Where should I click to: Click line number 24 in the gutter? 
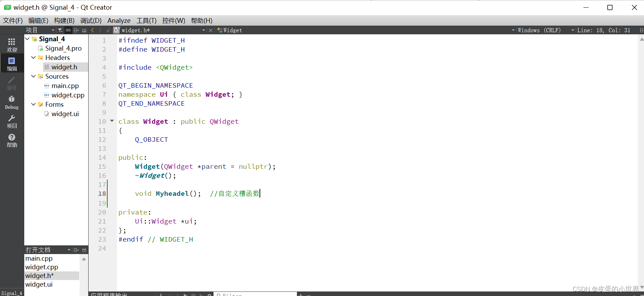click(x=102, y=248)
